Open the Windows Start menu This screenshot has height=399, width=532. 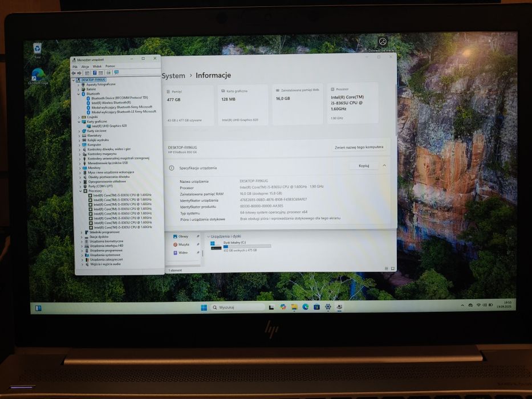pyautogui.click(x=204, y=307)
